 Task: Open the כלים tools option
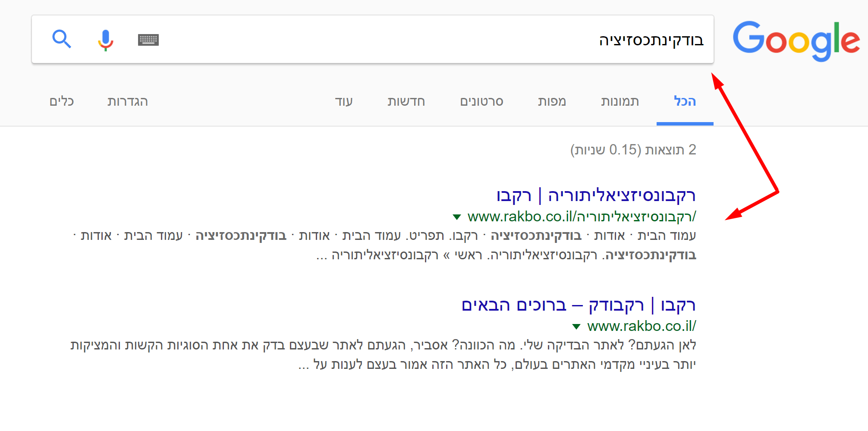(62, 101)
